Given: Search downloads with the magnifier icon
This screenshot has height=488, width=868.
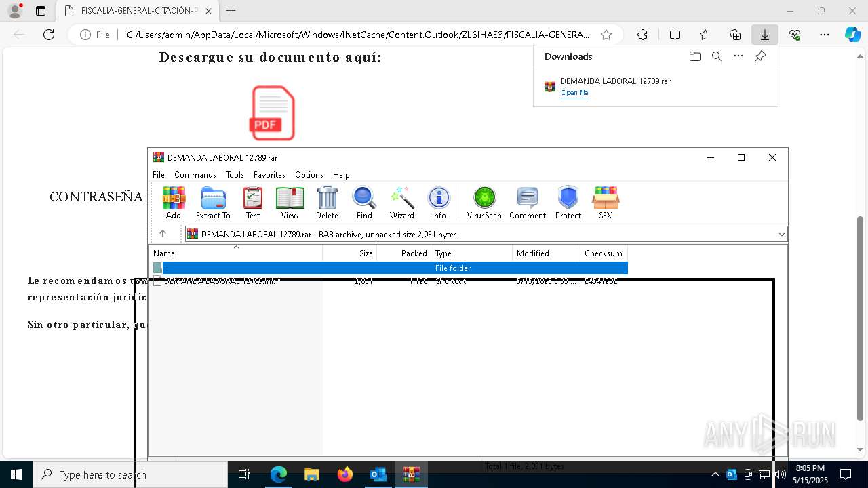Looking at the screenshot, I should coord(716,56).
